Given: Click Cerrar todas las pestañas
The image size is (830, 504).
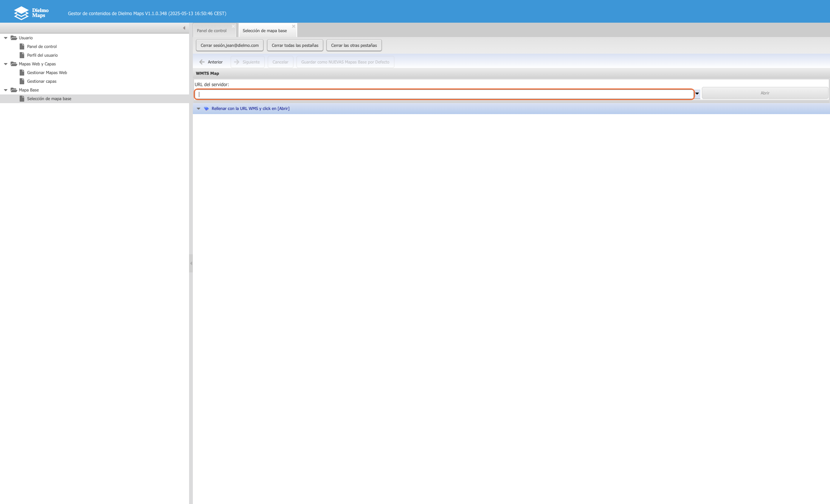Looking at the screenshot, I should (295, 45).
